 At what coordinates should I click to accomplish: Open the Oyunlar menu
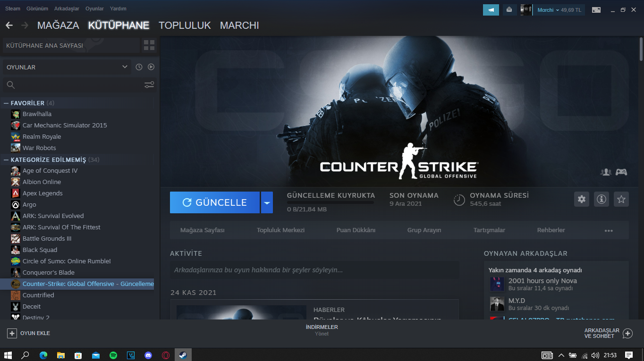point(95,8)
